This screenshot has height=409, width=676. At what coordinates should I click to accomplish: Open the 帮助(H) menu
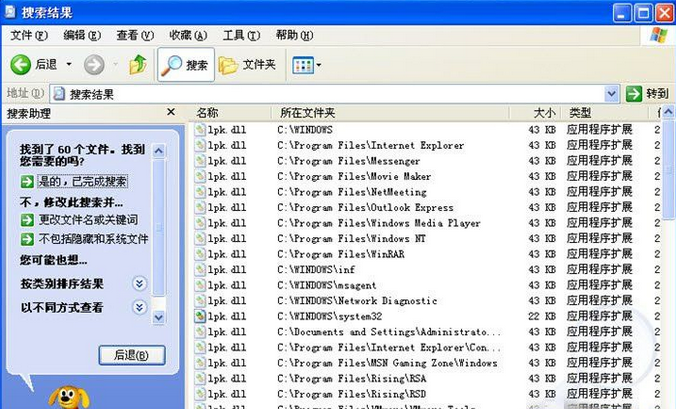click(x=294, y=35)
